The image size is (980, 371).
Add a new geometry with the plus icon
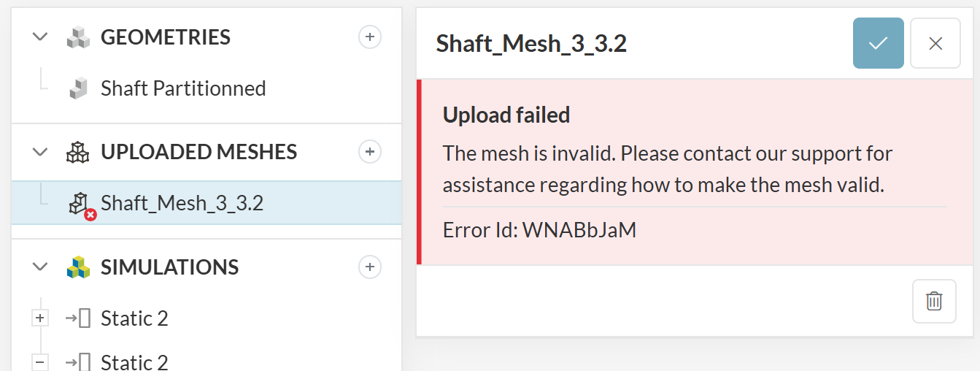[x=370, y=37]
